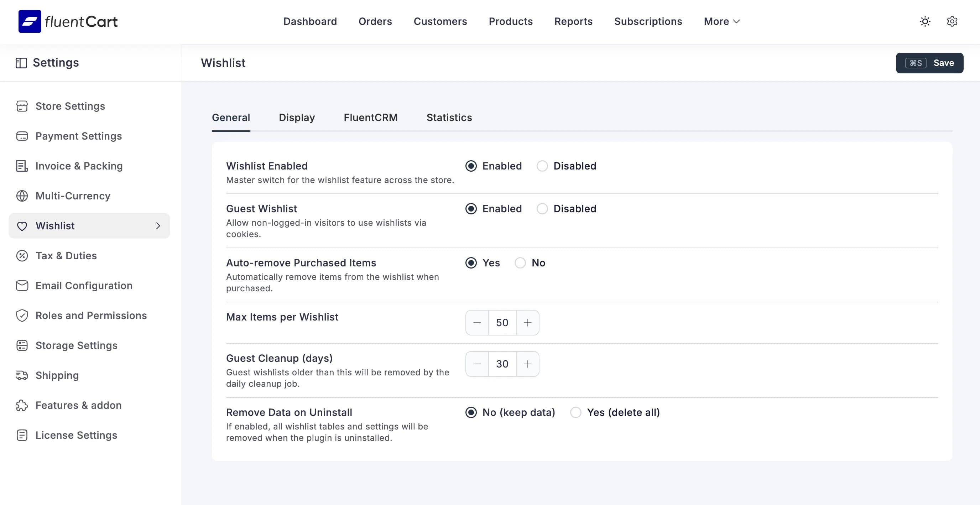Image resolution: width=980 pixels, height=505 pixels.
Task: Select the Payment Settings card icon
Action: coord(22,136)
